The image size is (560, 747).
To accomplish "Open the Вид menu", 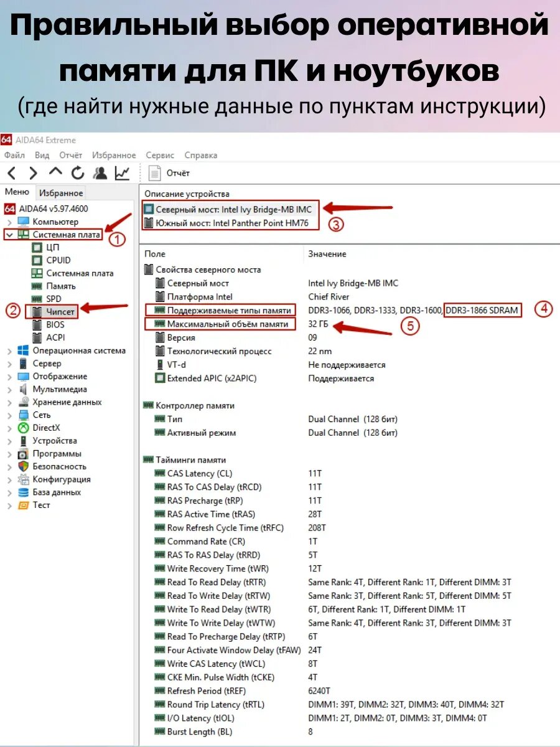I will click(x=42, y=155).
